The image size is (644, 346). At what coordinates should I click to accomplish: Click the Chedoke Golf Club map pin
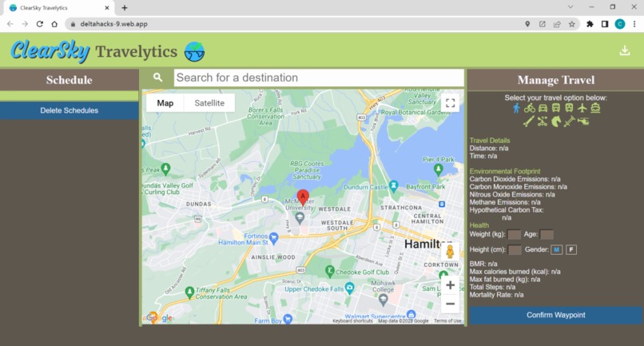pyautogui.click(x=329, y=270)
